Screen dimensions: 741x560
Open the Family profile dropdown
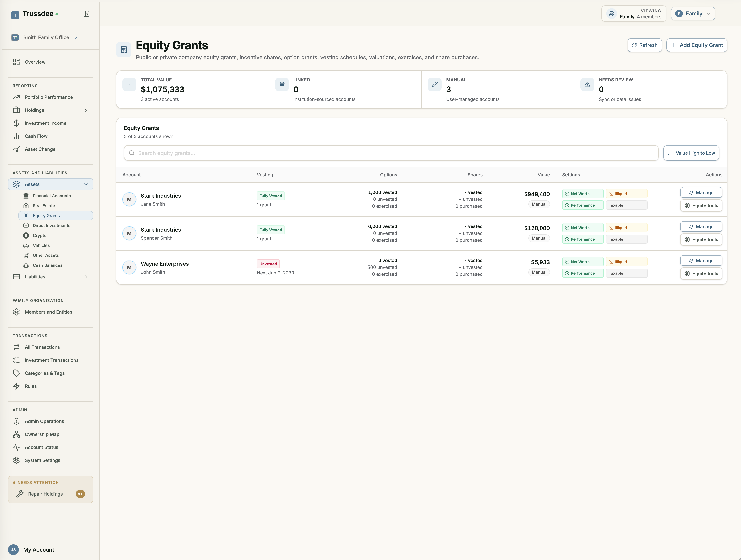click(693, 14)
